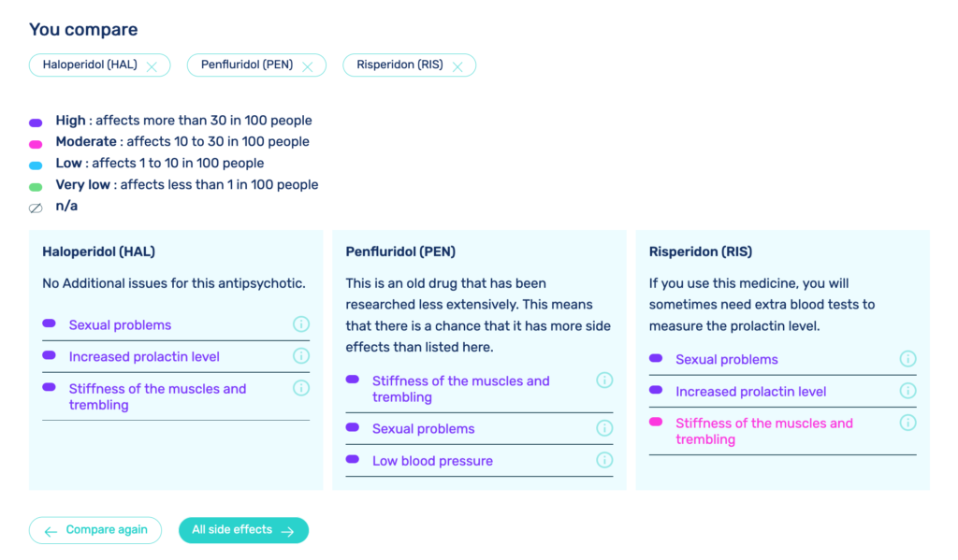Open info for Haloperidol's Stiffness of the muscles
958x560 pixels.
coord(300,388)
